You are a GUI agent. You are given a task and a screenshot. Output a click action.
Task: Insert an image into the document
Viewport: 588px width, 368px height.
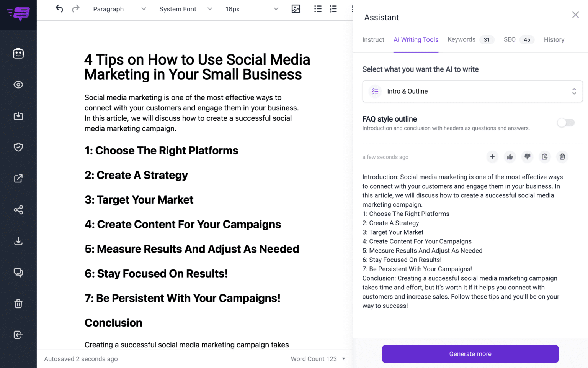click(296, 8)
